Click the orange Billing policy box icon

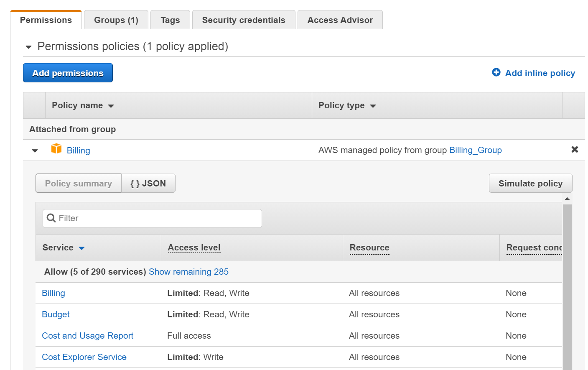pyautogui.click(x=56, y=149)
